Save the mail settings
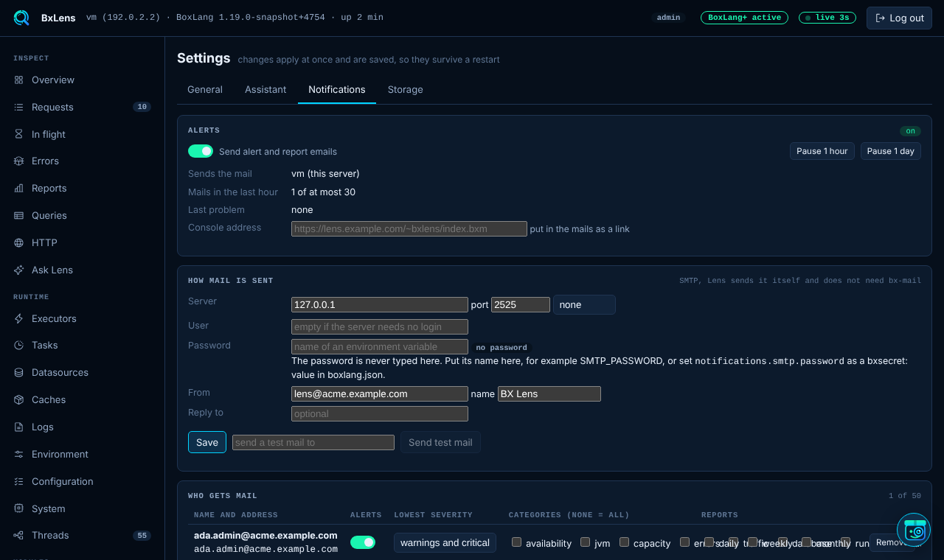The image size is (944, 560). (x=207, y=442)
